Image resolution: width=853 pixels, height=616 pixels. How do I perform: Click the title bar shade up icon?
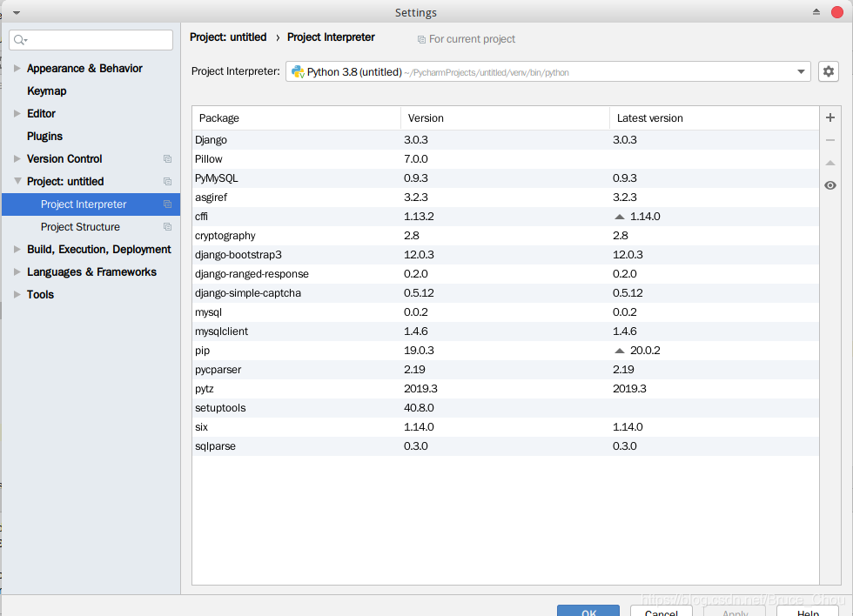(816, 11)
